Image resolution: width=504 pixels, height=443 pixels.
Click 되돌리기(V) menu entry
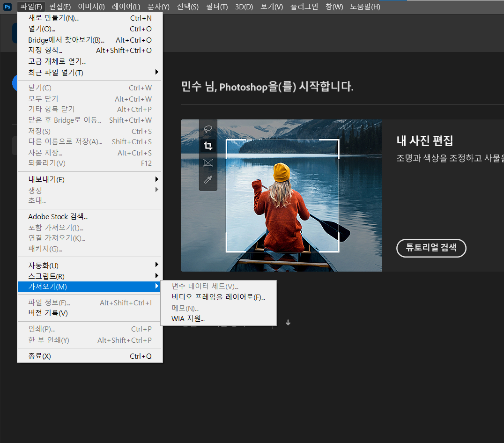point(90,163)
